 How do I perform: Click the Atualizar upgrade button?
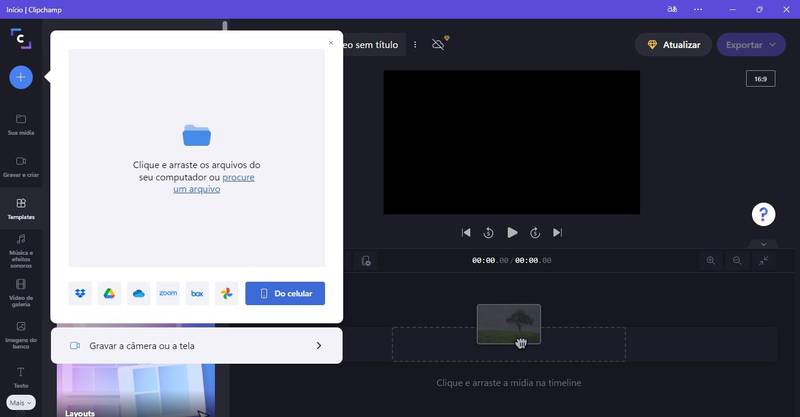coord(673,45)
